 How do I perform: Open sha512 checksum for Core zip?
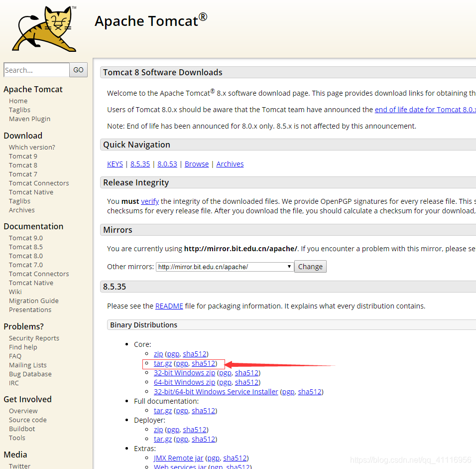(x=195, y=354)
